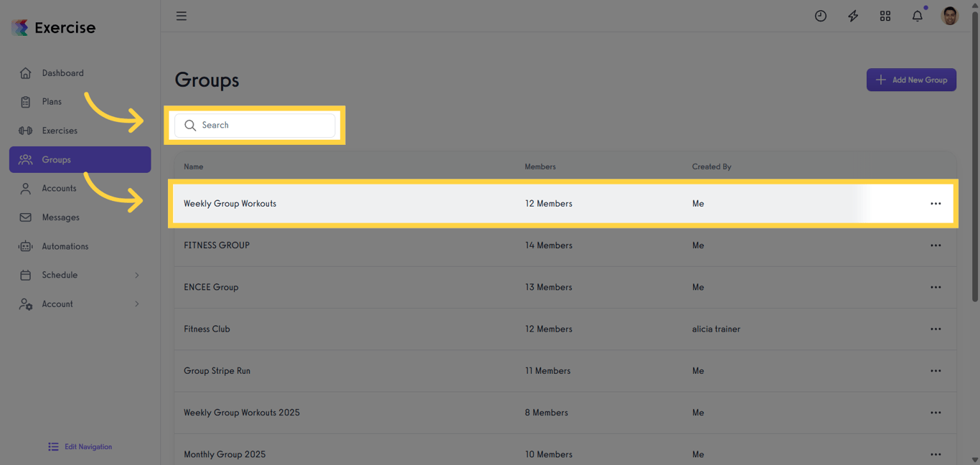
Task: Select the Messages envelope icon in sidebar
Action: coord(25,217)
